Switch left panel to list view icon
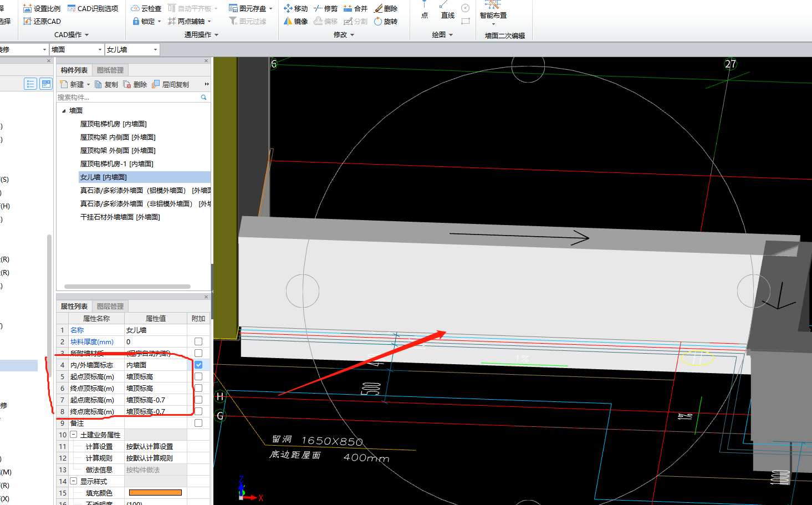Viewport: 812px width, 505px height. [30, 84]
